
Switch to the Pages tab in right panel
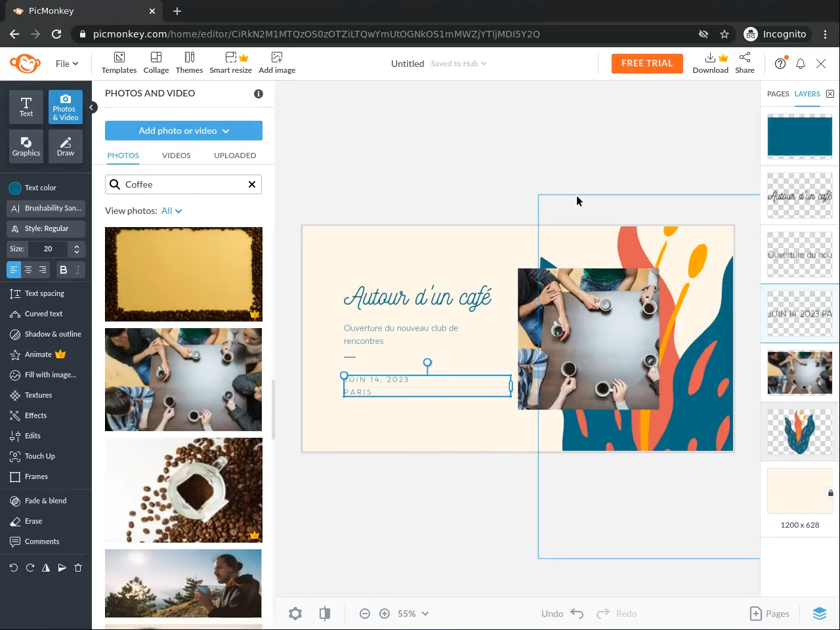(778, 94)
